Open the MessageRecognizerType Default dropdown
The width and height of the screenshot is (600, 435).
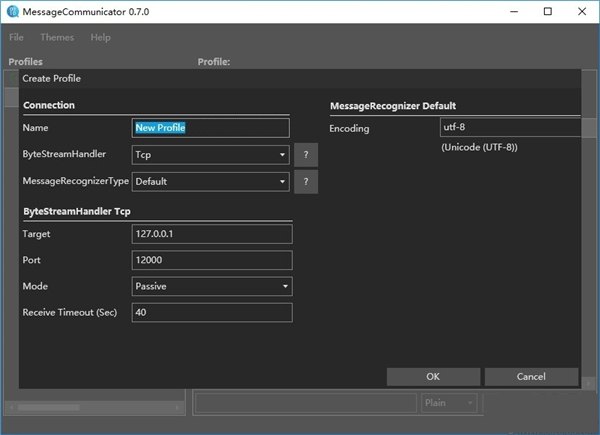coord(211,182)
